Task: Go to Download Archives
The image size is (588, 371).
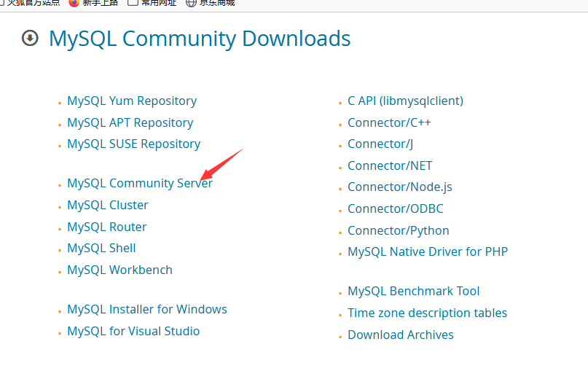Action: coord(401,335)
